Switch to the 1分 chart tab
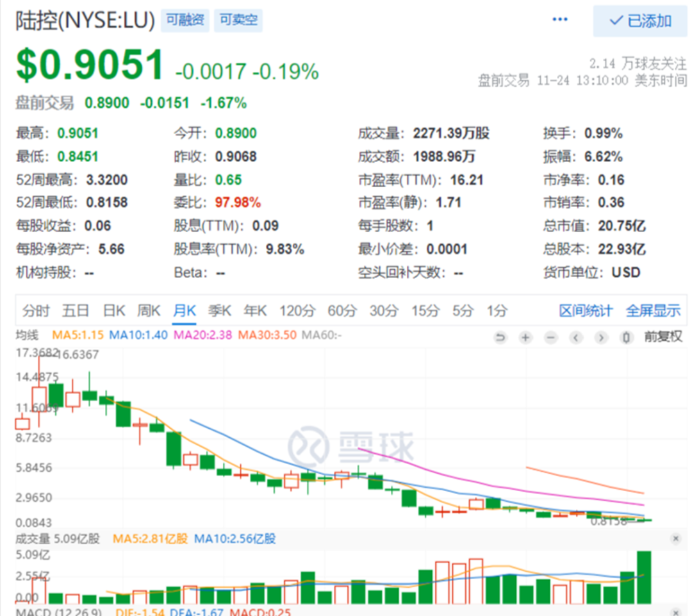This screenshot has width=692, height=616. click(497, 311)
